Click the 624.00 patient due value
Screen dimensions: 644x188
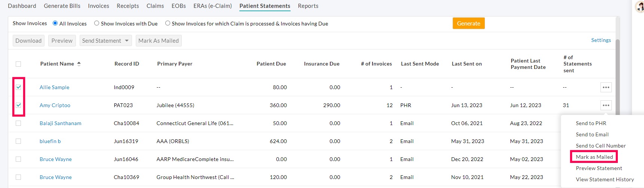(278, 141)
